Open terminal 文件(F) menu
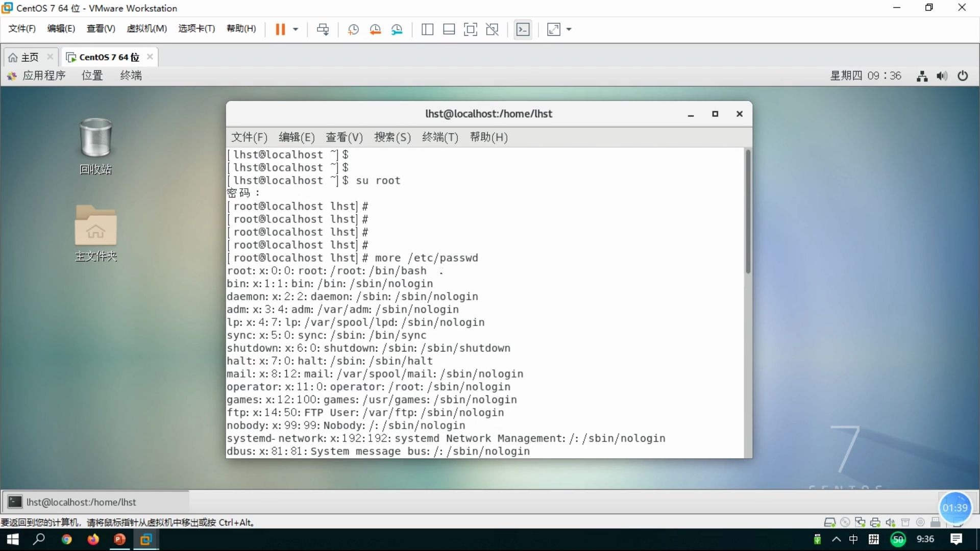The width and height of the screenshot is (980, 551). tap(249, 137)
